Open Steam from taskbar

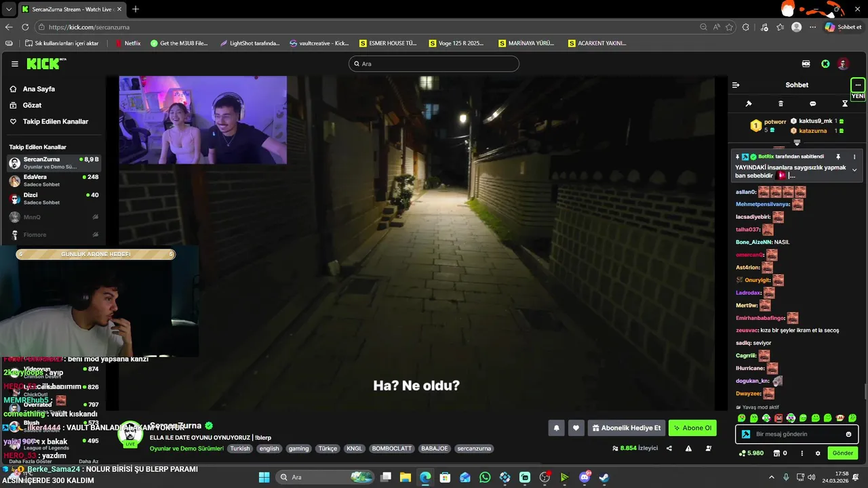[604, 477]
